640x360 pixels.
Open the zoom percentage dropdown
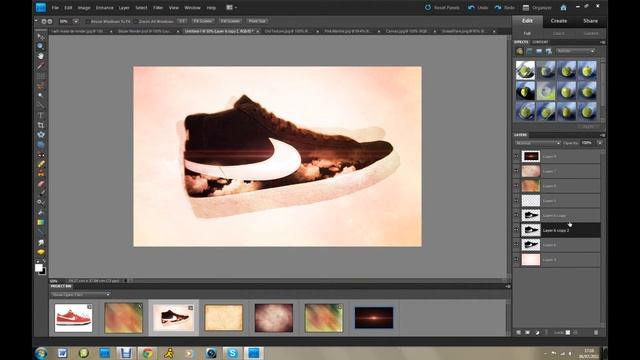76,21
